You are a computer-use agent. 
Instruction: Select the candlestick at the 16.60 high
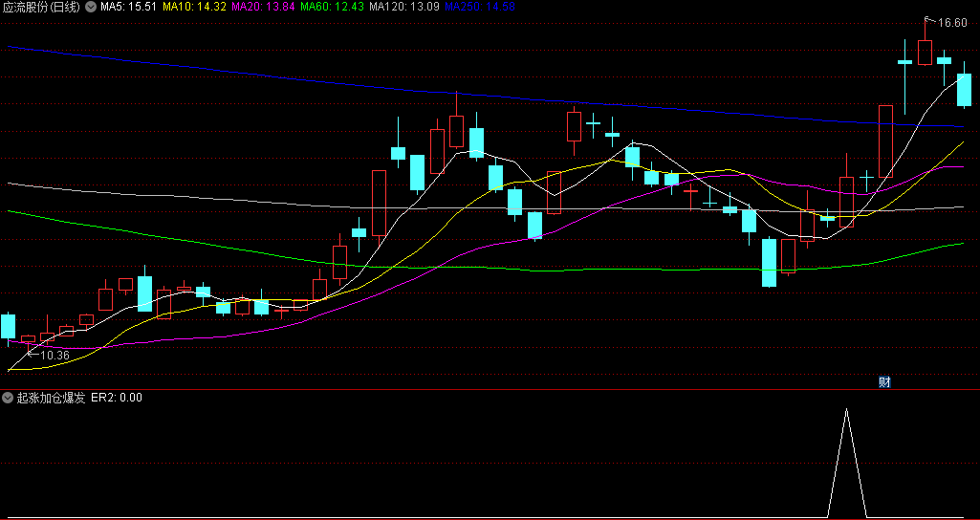(x=925, y=52)
